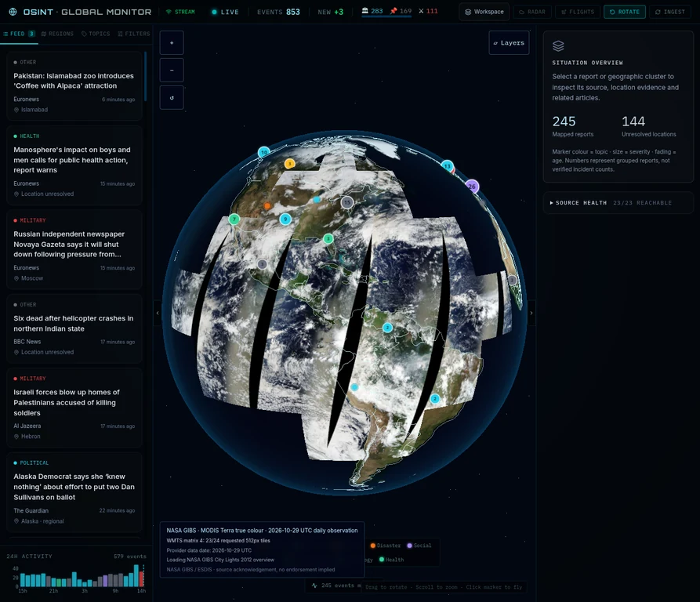
Task: Expand the SOURCE HEALTH section
Action: (x=618, y=202)
